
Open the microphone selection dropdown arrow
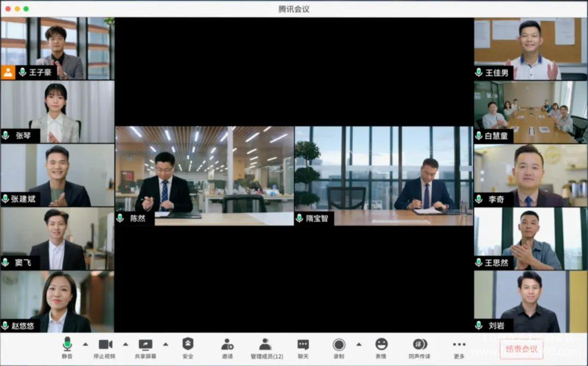click(x=84, y=344)
